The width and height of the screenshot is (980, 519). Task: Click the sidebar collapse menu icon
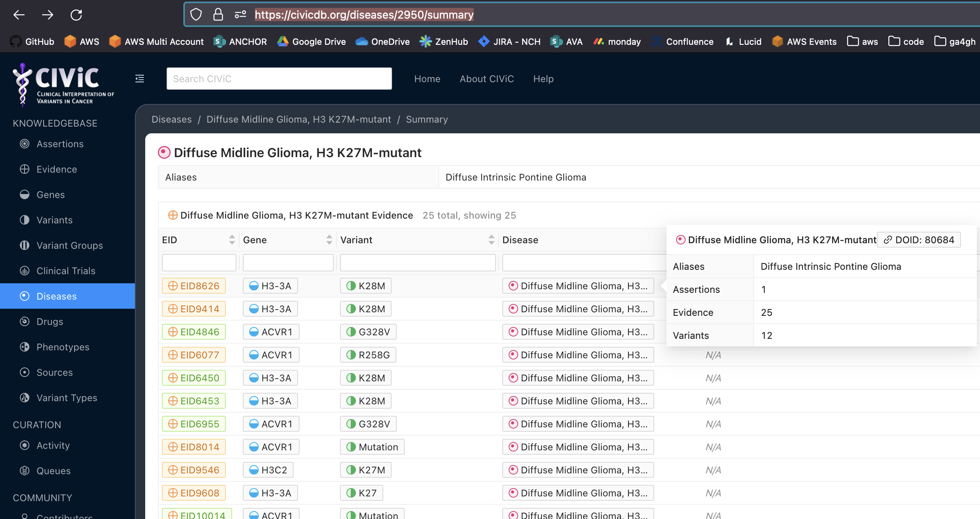click(x=140, y=79)
